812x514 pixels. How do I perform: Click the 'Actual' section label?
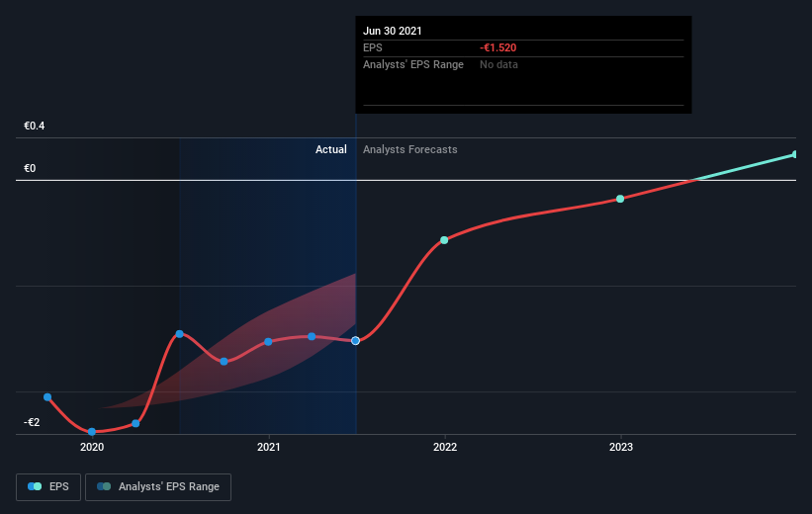(331, 149)
